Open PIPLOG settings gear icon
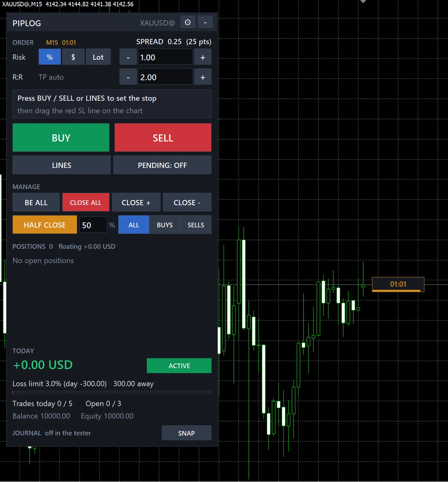Screen dimensions: 448x482 pos(188,22)
